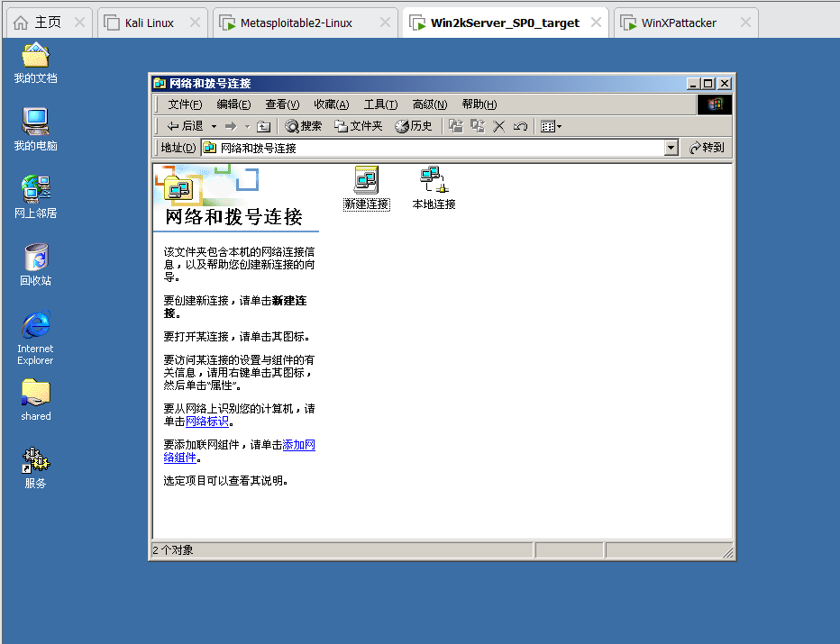Click the status bar text 2 个对象
Viewport: 840px width, 644px height.
coord(173,550)
